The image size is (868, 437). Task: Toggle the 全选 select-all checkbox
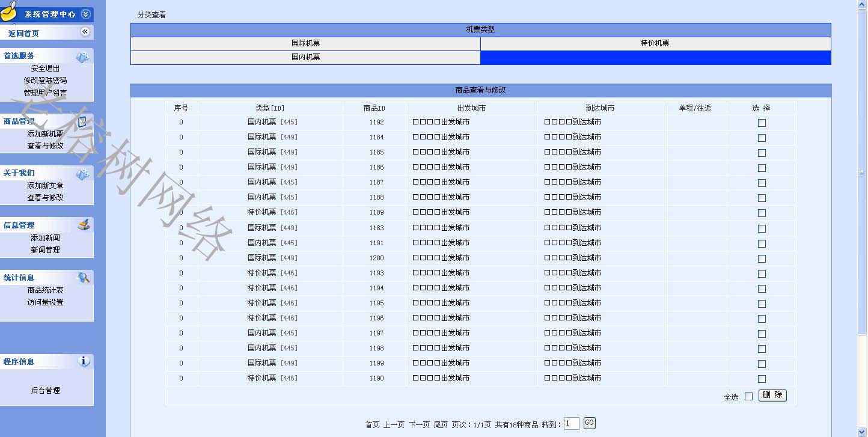click(x=748, y=396)
